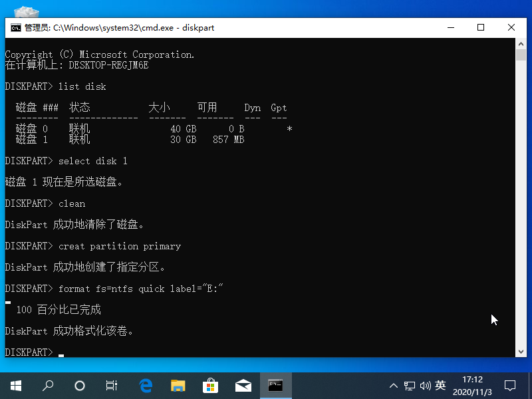The height and width of the screenshot is (399, 532).
Task: Toggle Task View on the taskbar
Action: [x=111, y=386]
